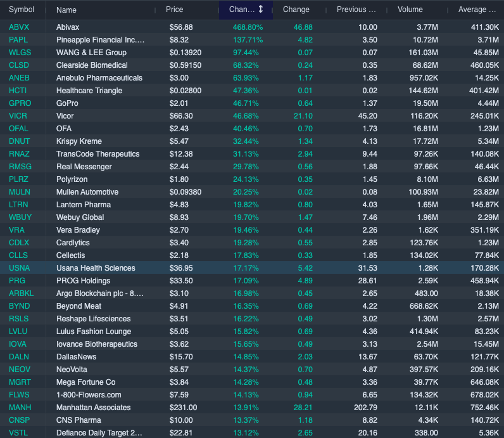Click the sort arrow icon in Chan... header
This screenshot has height=438, width=504.
261,10
